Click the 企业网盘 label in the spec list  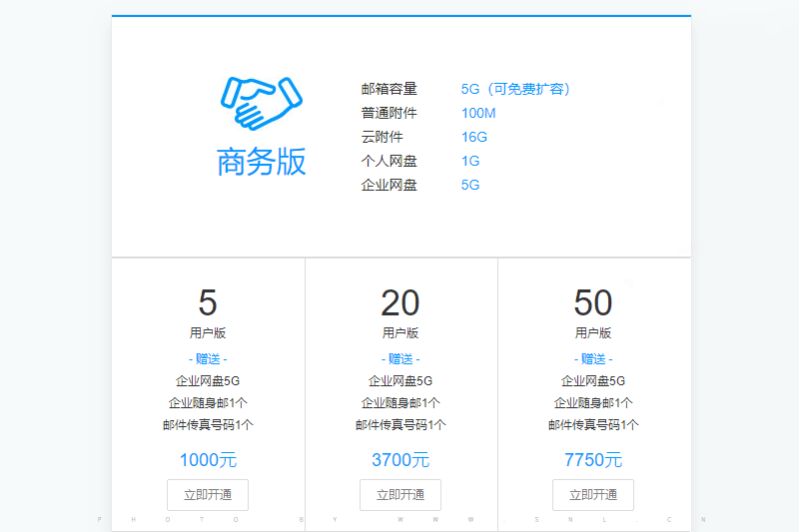[389, 185]
